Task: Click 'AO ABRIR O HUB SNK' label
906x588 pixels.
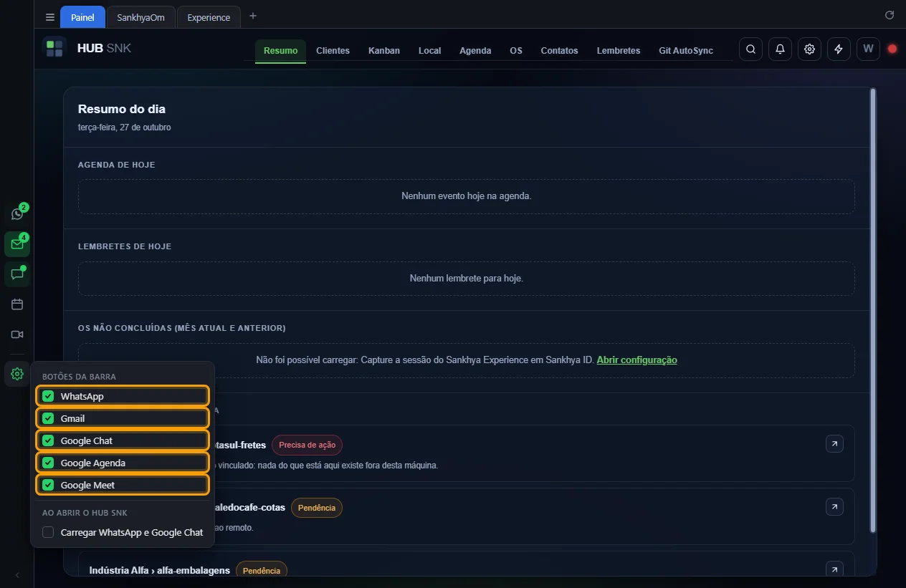Action: click(85, 513)
